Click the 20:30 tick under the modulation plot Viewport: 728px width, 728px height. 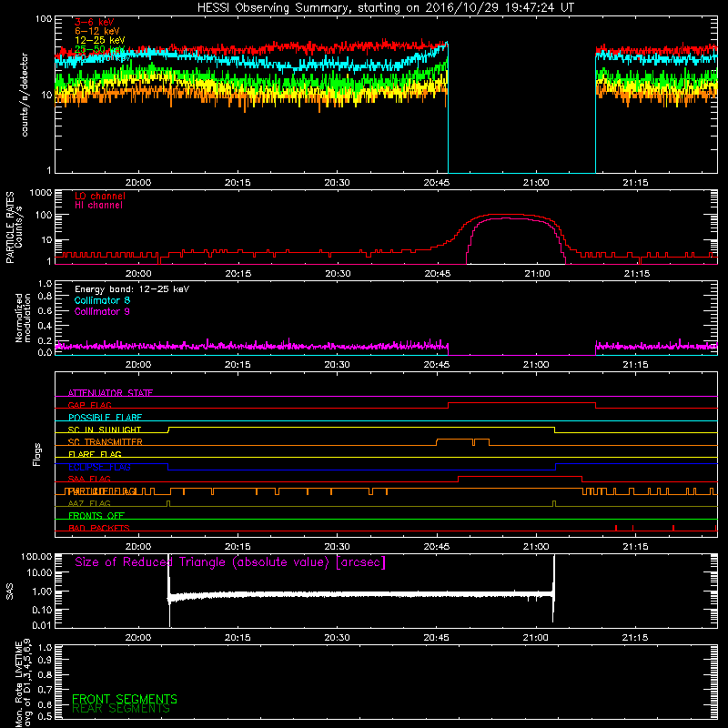point(337,365)
